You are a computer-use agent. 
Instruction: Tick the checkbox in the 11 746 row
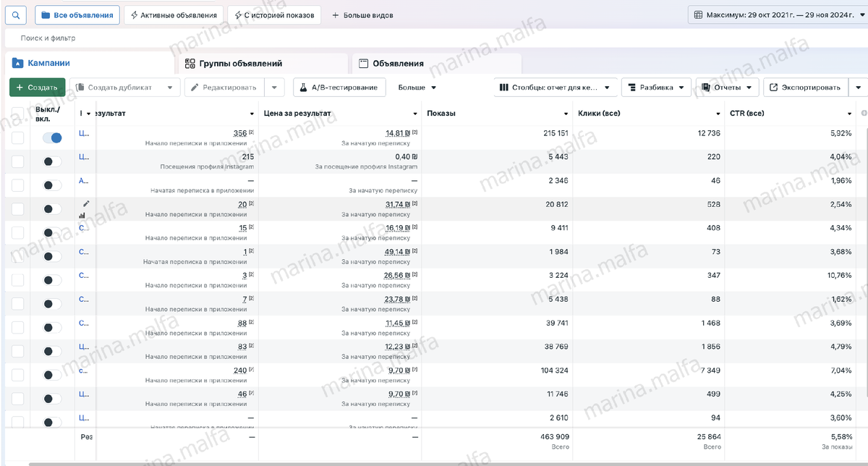pyautogui.click(x=17, y=399)
